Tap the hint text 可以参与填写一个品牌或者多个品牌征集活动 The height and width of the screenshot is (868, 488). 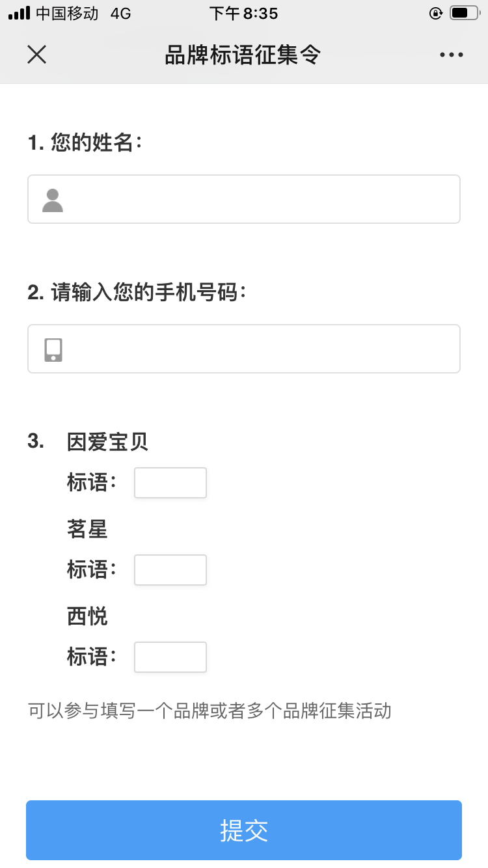coord(210,711)
